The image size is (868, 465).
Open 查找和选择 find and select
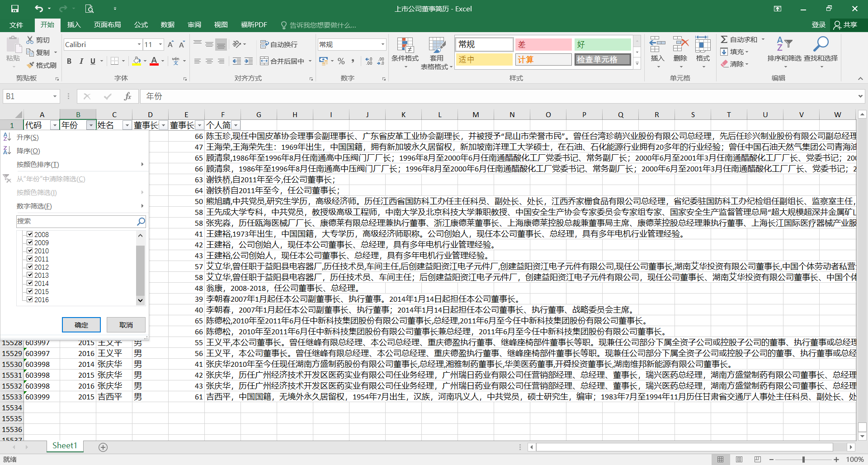(821, 52)
